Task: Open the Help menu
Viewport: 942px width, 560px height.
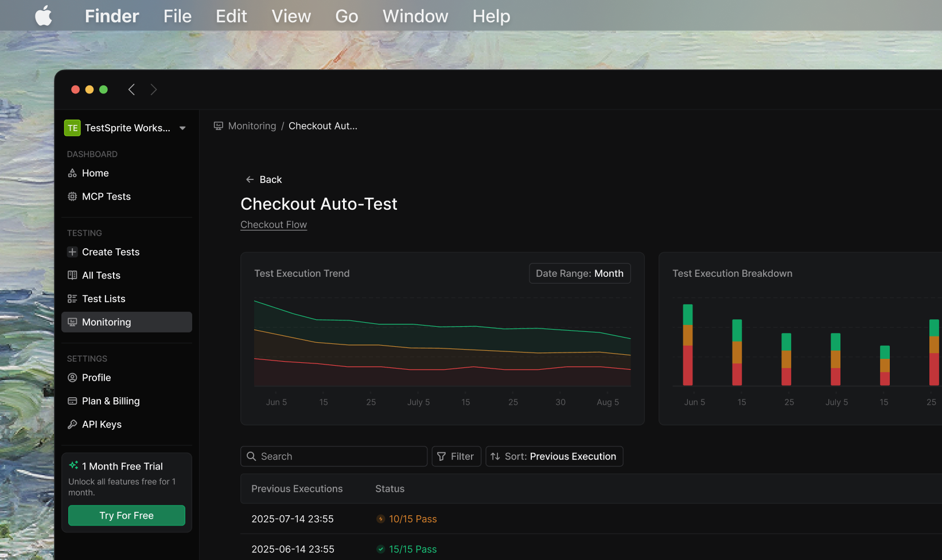Action: [x=491, y=16]
